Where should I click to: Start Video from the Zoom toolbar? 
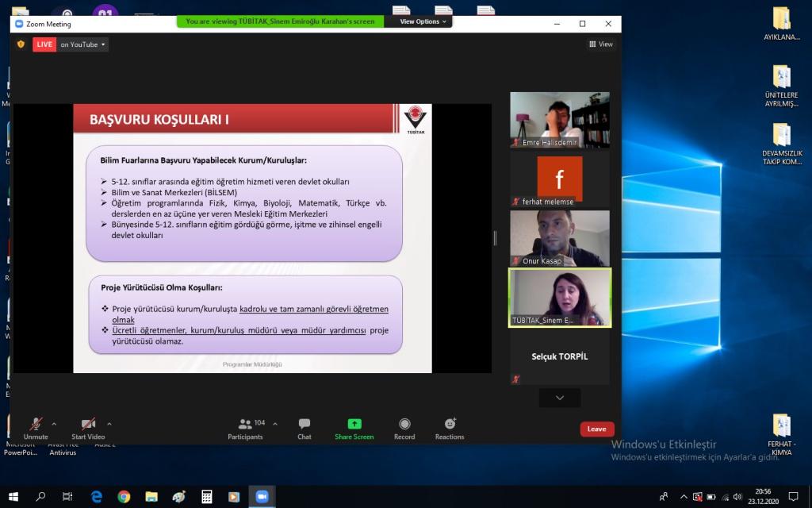88,427
